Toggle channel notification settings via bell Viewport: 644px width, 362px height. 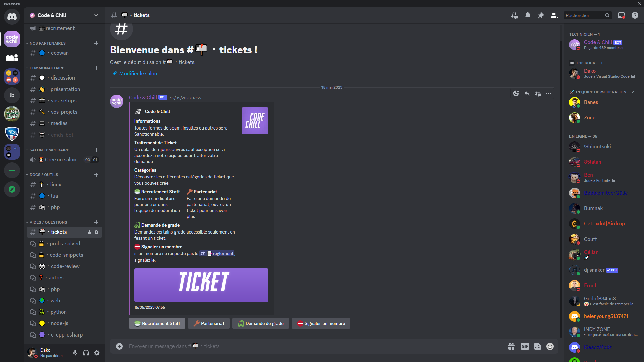[x=528, y=15]
